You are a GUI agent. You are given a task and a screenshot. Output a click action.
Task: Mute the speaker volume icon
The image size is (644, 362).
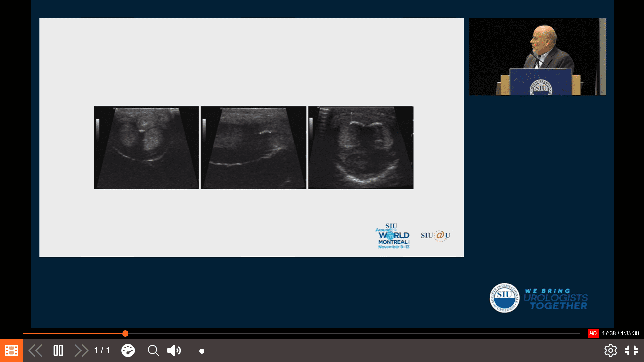click(x=174, y=351)
